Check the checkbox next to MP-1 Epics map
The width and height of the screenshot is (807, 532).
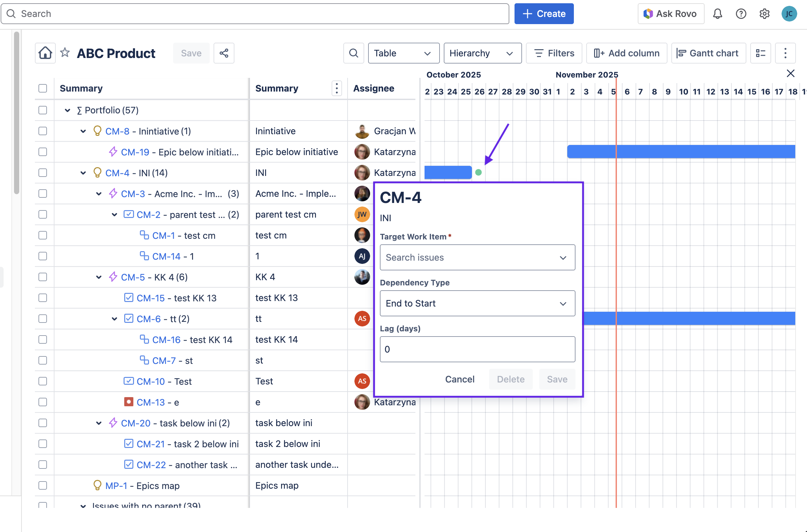[x=43, y=485]
